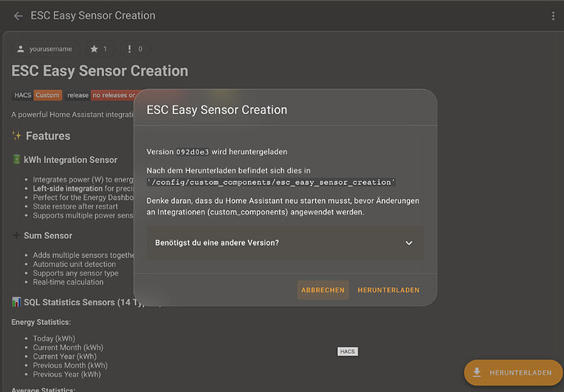Click the Features heading
The width and height of the screenshot is (564, 392).
tap(47, 136)
